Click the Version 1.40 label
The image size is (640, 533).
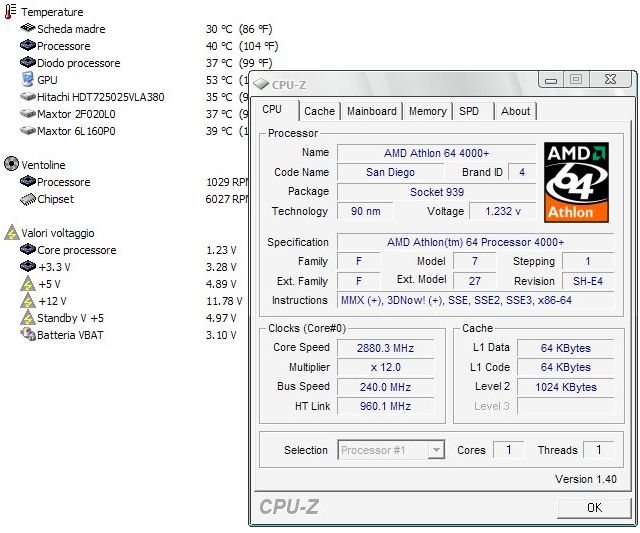[x=586, y=479]
